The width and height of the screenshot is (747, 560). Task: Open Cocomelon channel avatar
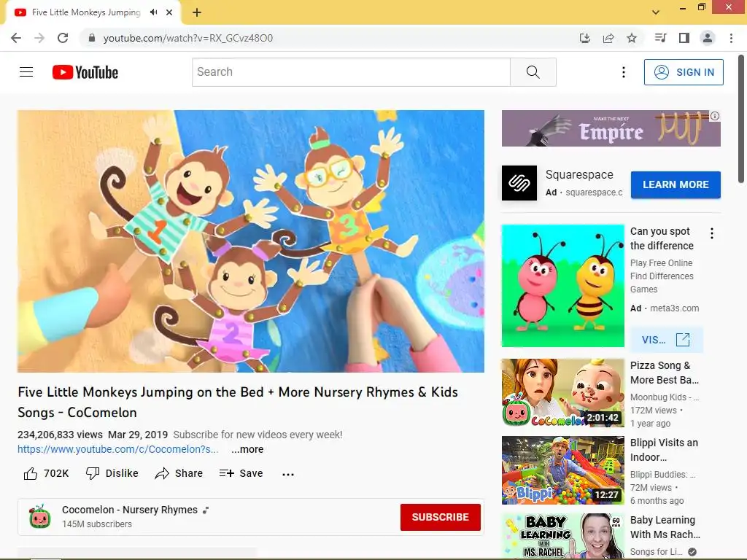40,517
